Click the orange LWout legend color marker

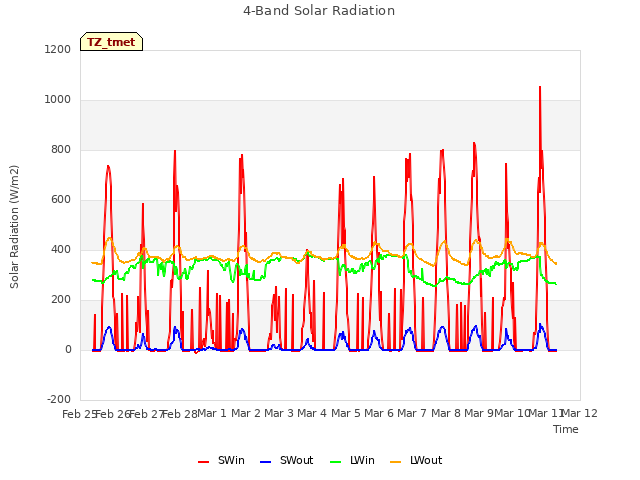[x=396, y=462]
